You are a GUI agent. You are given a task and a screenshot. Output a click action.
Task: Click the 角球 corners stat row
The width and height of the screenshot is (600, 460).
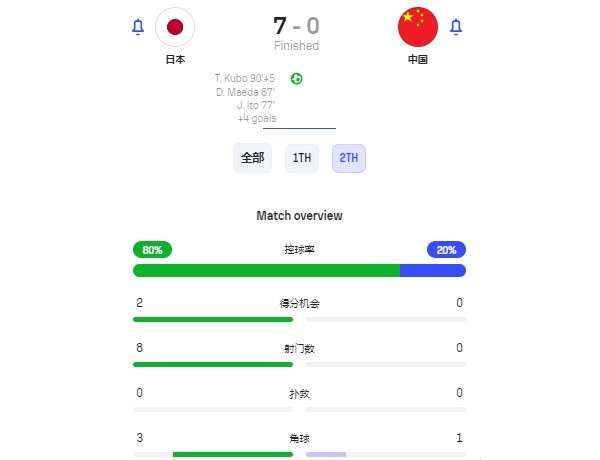coord(299,445)
